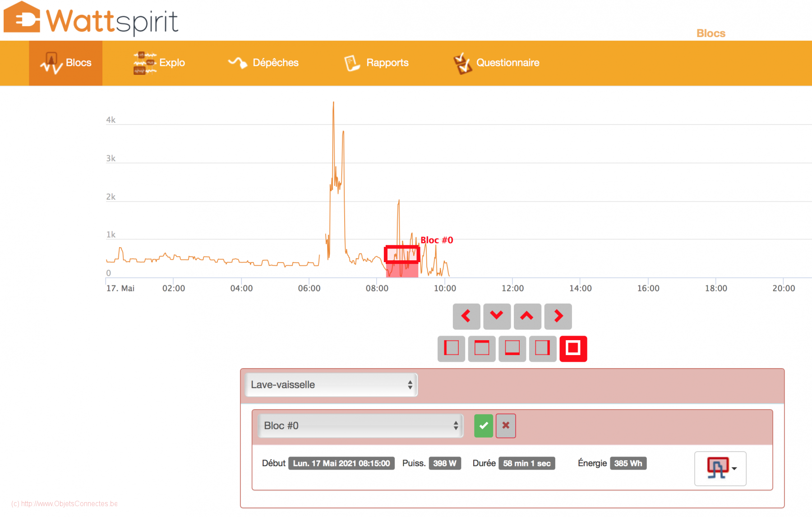
Task: Move block up with red chevron
Action: (527, 316)
